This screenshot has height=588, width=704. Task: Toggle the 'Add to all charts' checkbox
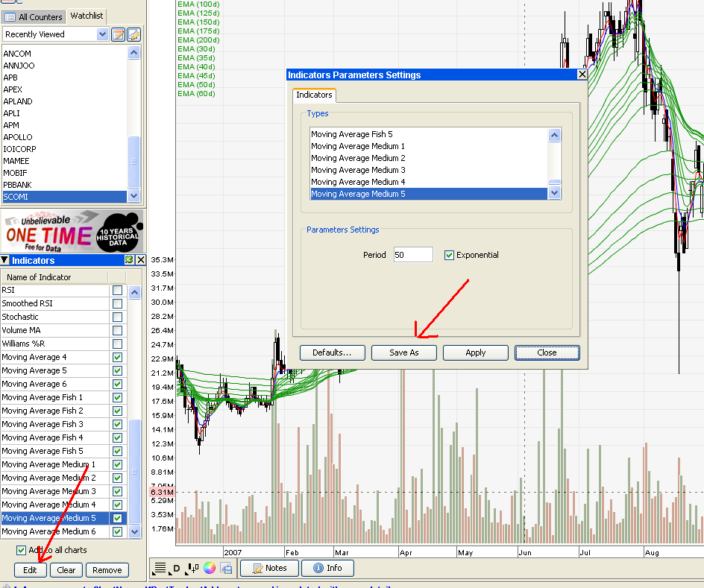point(21,550)
